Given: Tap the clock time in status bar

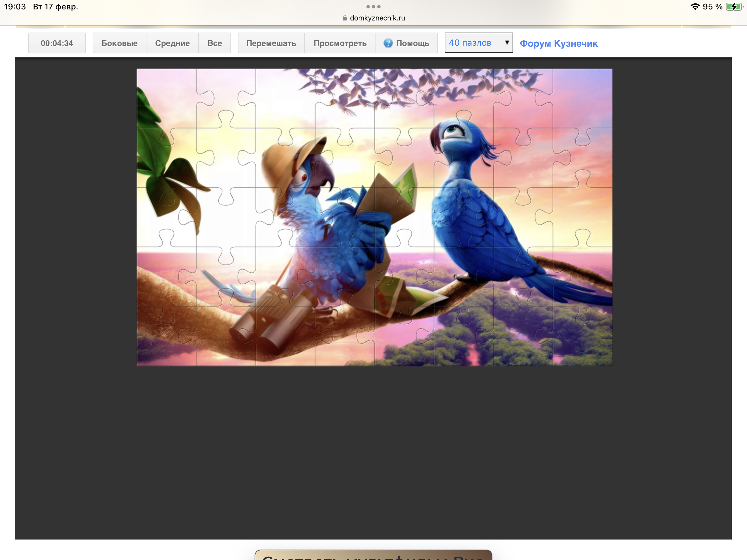Looking at the screenshot, I should point(15,7).
